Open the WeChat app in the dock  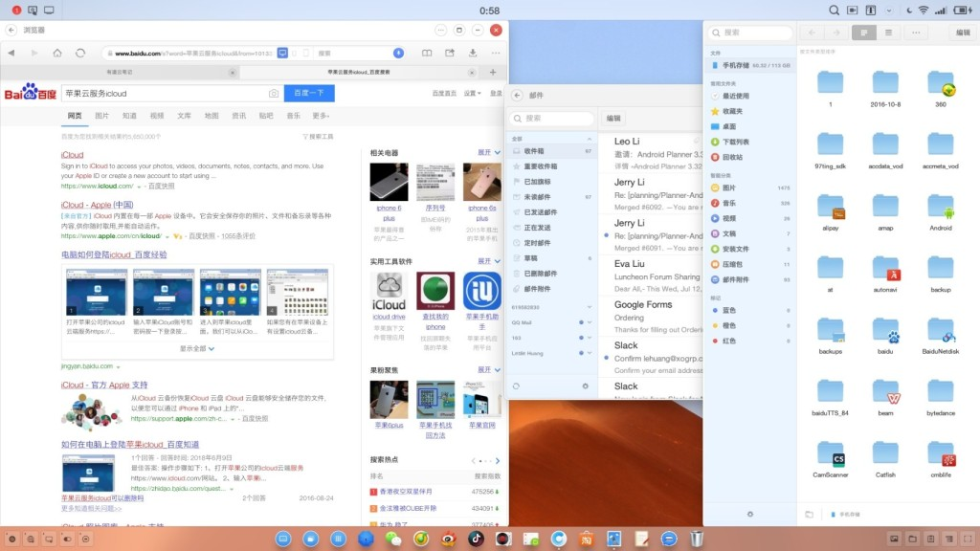(393, 539)
